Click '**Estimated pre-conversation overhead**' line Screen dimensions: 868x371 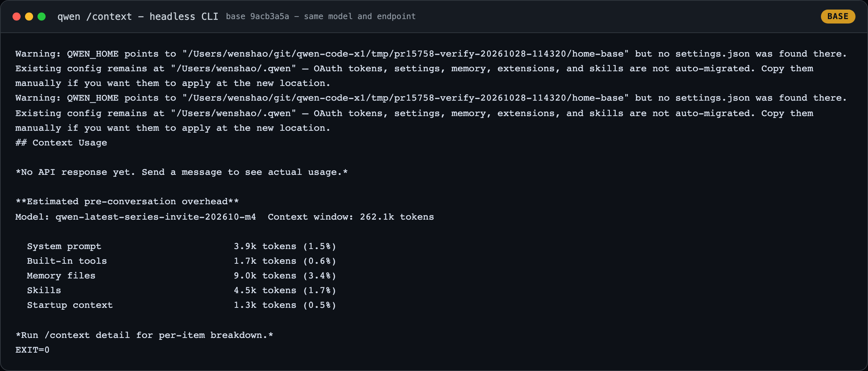tap(127, 201)
